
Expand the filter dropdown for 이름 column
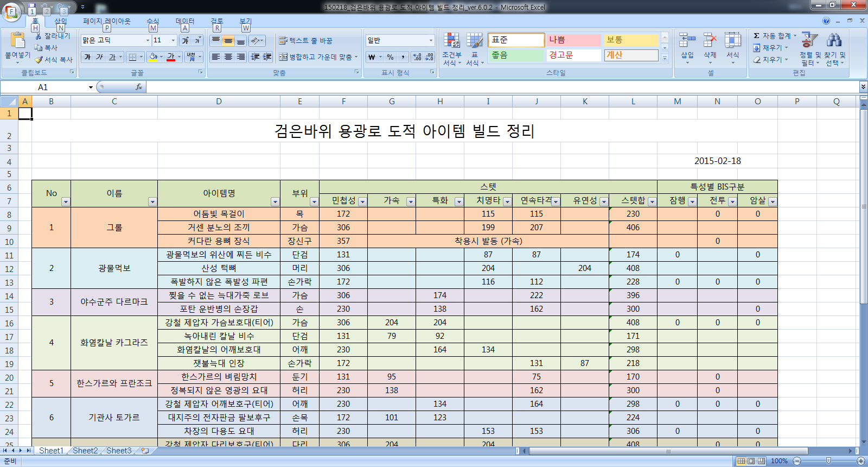tap(152, 202)
